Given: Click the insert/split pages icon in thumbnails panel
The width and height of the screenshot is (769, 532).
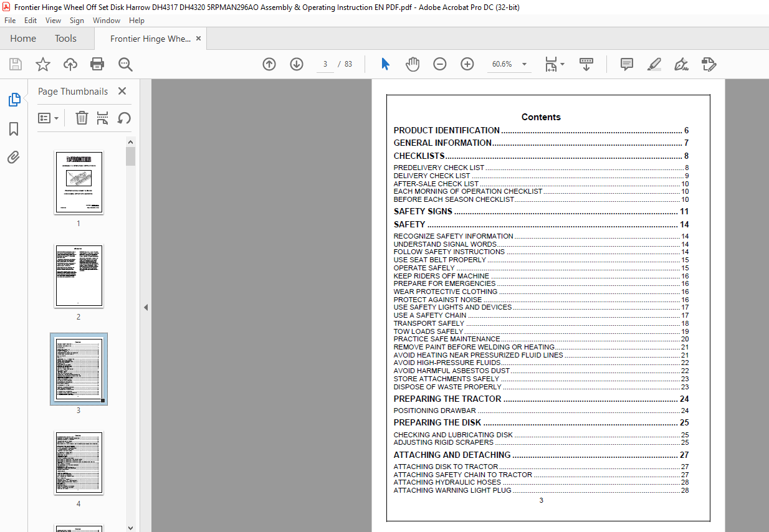Looking at the screenshot, I should [103, 118].
